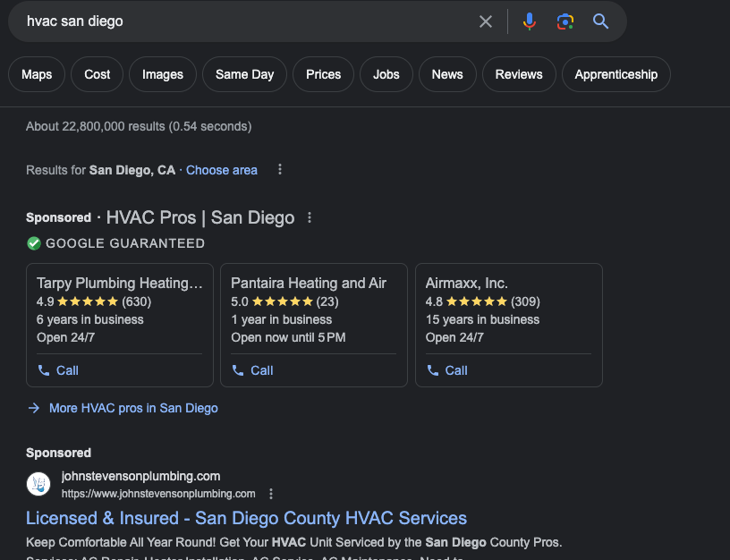This screenshot has height=560, width=730.
Task: Click into the search box text
Action: [75, 21]
